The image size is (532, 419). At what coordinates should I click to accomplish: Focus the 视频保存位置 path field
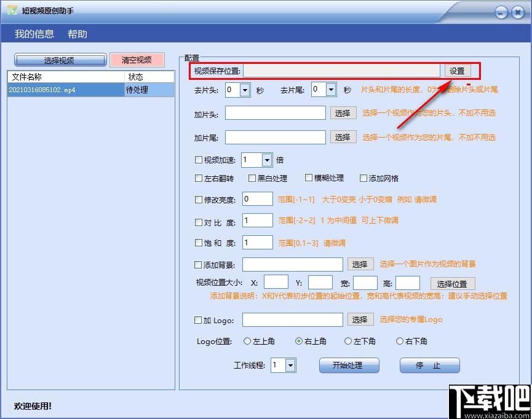(x=341, y=71)
